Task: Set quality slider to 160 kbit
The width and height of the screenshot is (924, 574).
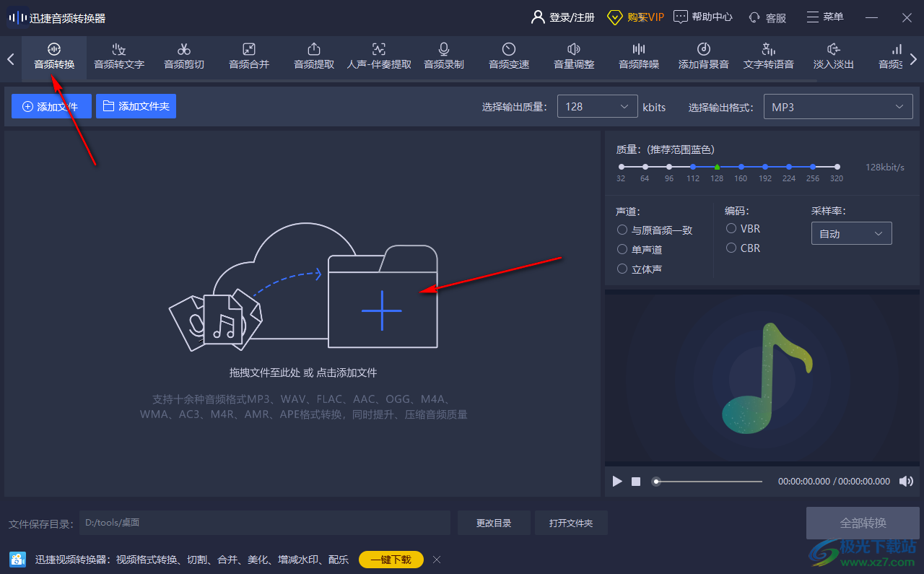Action: click(741, 167)
